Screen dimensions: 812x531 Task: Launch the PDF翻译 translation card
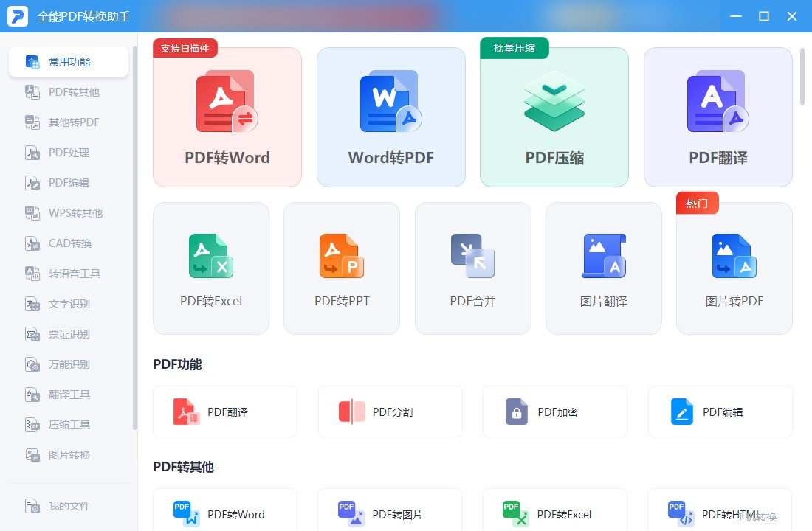718,117
